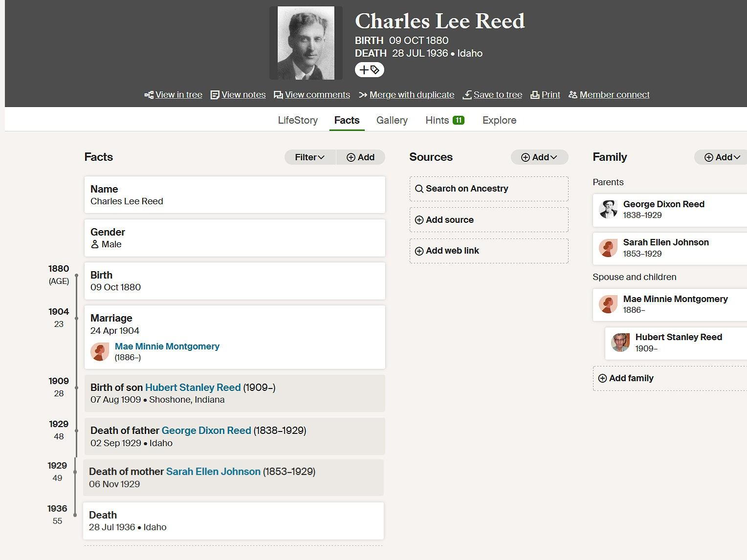Screen dimensions: 747x560
Task: Click Search on Ancestry button
Action: (489, 189)
